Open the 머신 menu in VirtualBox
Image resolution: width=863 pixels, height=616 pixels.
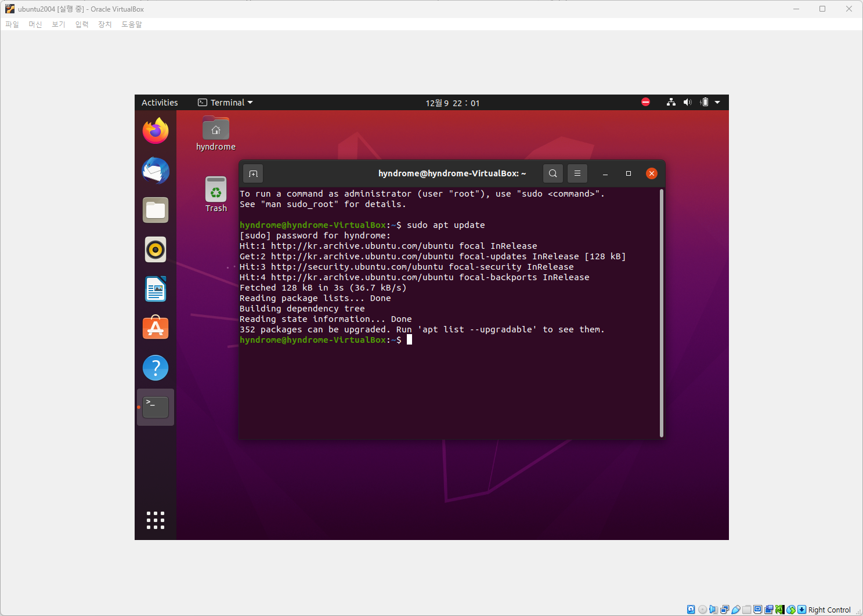[x=35, y=24]
